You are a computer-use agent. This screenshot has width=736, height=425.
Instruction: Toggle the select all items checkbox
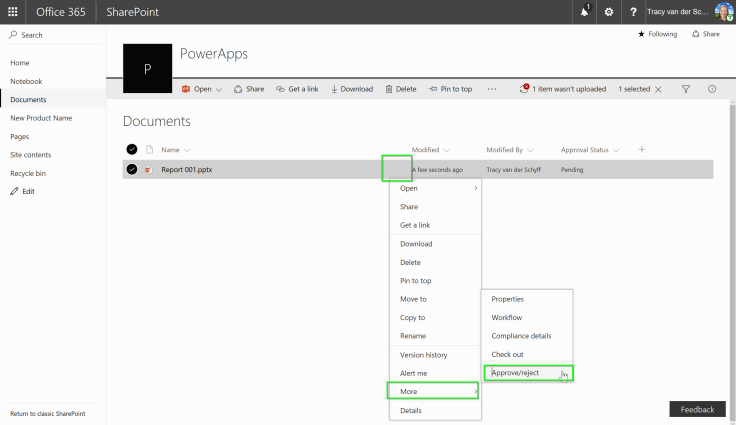point(132,150)
